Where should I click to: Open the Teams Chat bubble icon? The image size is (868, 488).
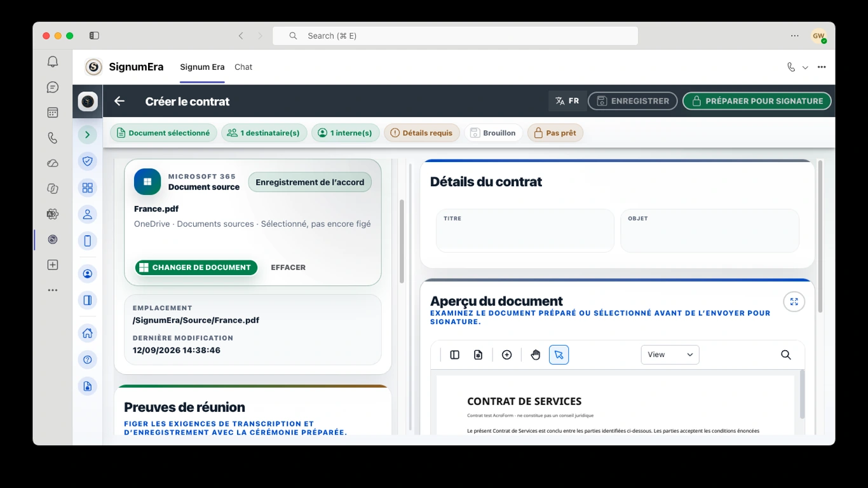[x=53, y=87]
